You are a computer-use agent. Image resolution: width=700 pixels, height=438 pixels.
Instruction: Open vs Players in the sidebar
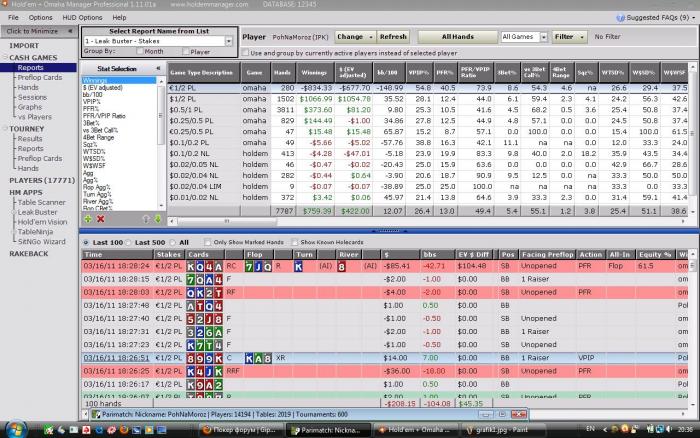[x=35, y=117]
